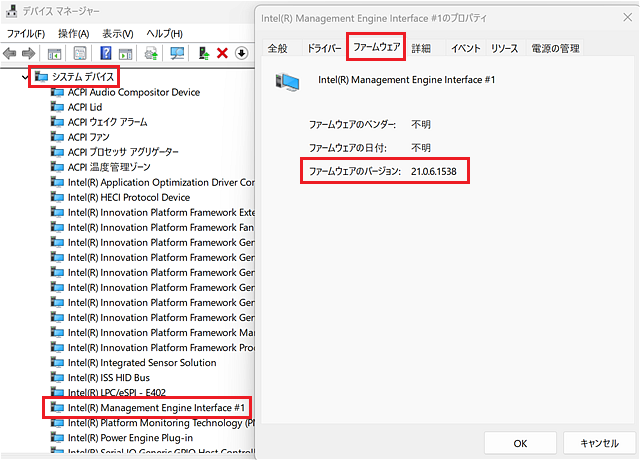Confirm with the OK button
The height and width of the screenshot is (460, 640).
(520, 443)
